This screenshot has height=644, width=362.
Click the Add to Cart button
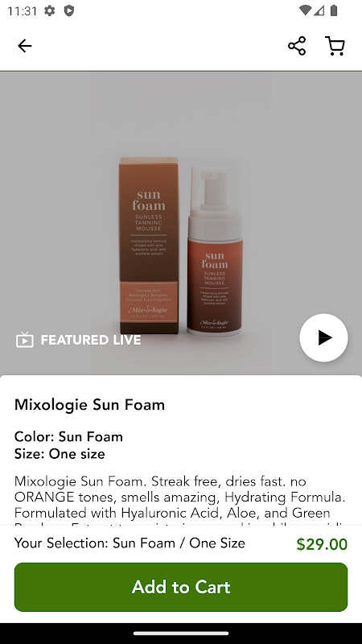pos(181,587)
